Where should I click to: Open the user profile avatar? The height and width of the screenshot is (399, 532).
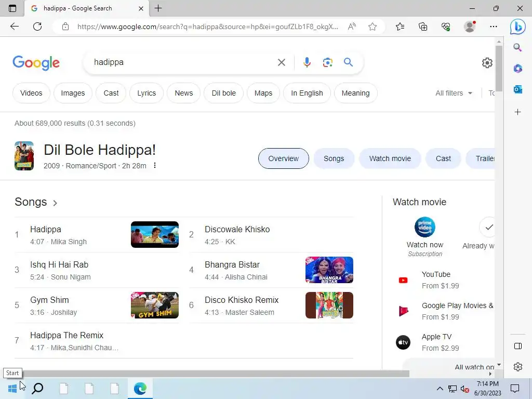[x=470, y=26]
